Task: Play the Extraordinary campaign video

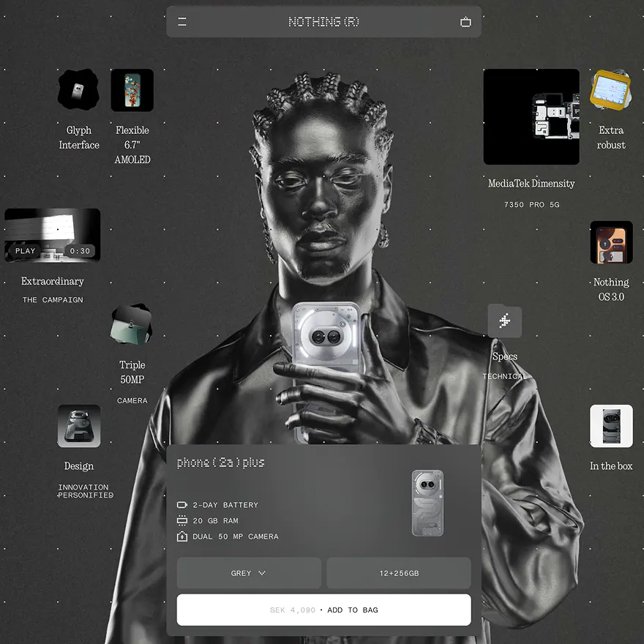Action: pos(26,251)
